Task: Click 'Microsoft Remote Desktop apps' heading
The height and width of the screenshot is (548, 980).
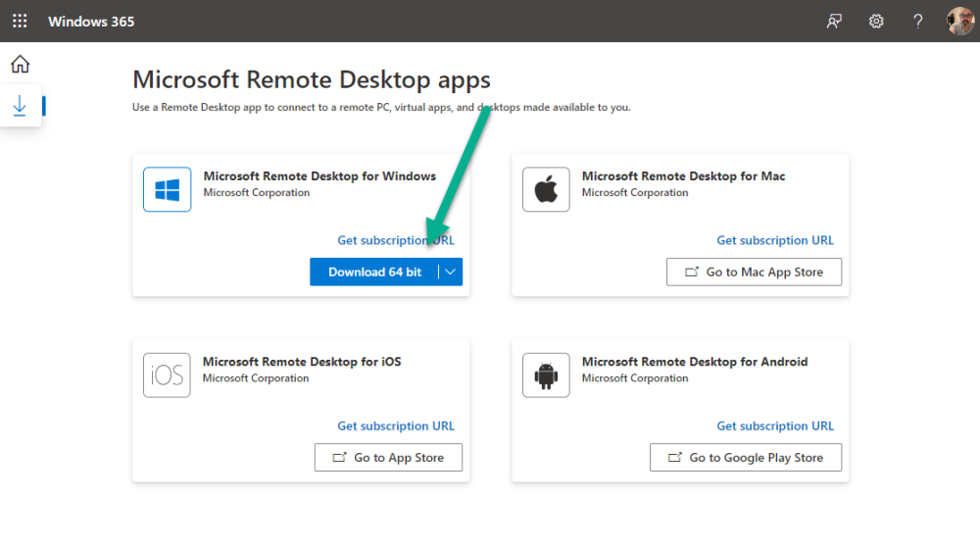Action: (312, 80)
